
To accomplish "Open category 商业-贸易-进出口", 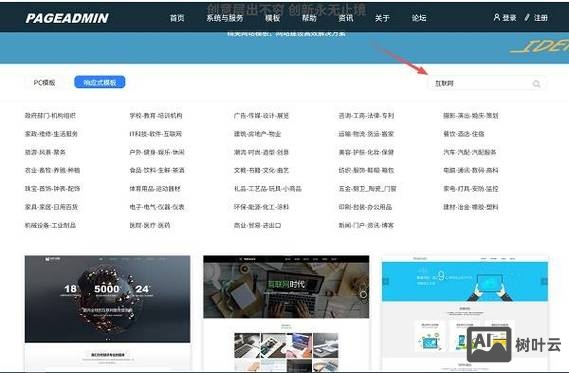I will (x=257, y=225).
